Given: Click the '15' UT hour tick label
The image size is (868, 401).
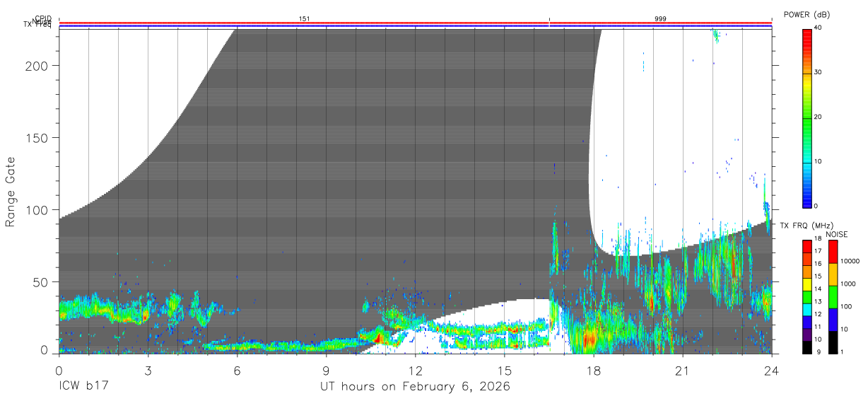Looking at the screenshot, I should pyautogui.click(x=504, y=371).
